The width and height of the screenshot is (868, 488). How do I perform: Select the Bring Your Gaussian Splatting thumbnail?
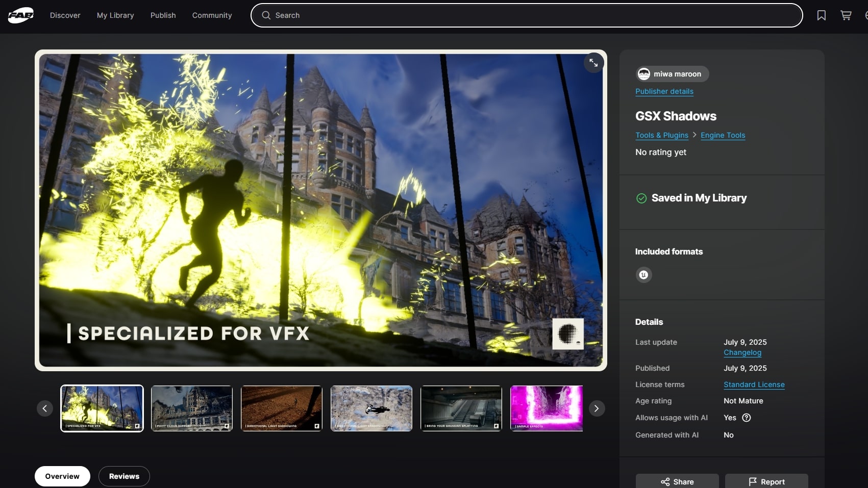coord(461,408)
